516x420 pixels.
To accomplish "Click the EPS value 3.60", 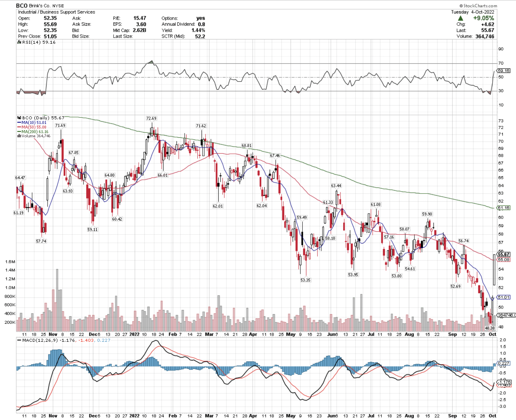I will click(141, 24).
